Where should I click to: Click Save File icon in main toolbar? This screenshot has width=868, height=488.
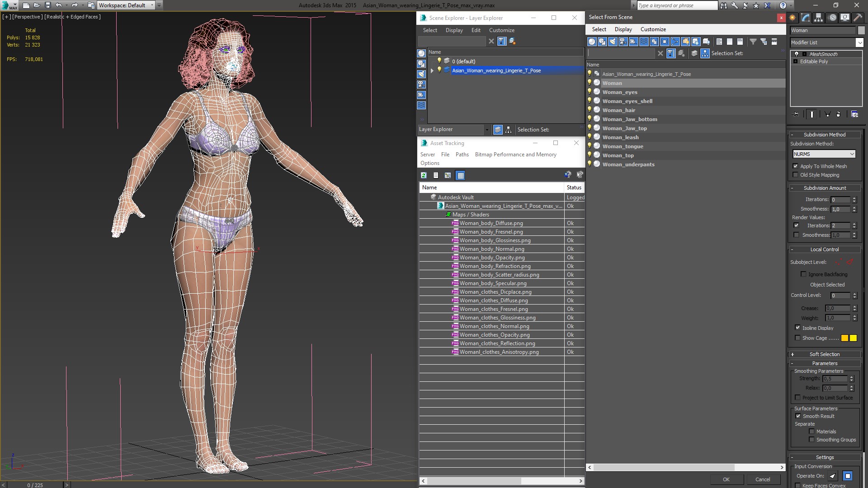click(x=48, y=5)
